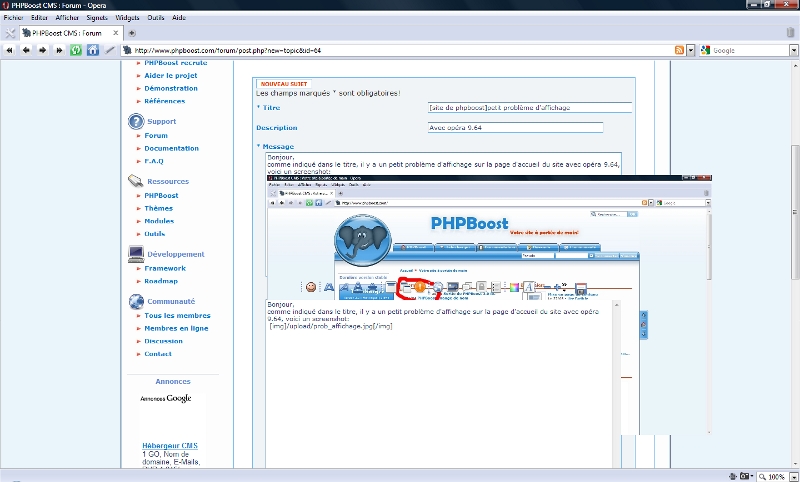The height and width of the screenshot is (482, 800).
Task: Open the Signets menu
Action: (97, 18)
